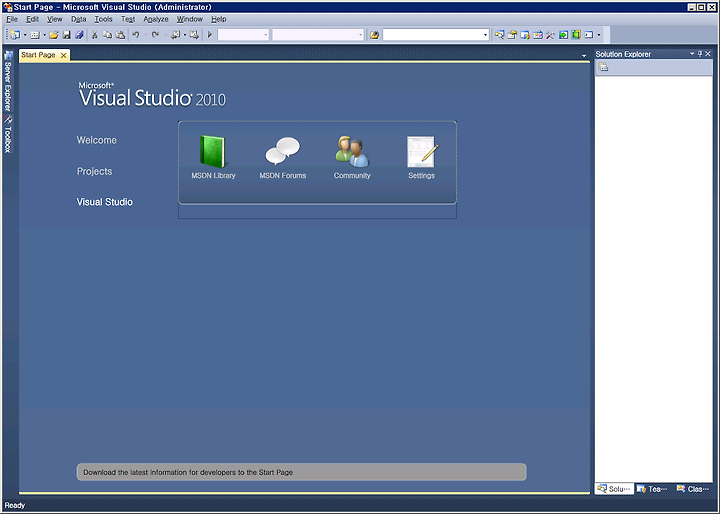Click the Solution Explorer panel Properties icon

pyautogui.click(x=604, y=68)
